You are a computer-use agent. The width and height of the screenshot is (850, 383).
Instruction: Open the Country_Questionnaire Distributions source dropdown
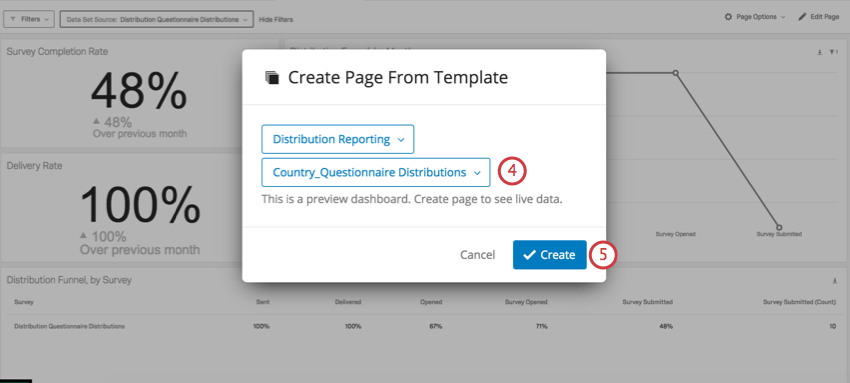click(376, 173)
